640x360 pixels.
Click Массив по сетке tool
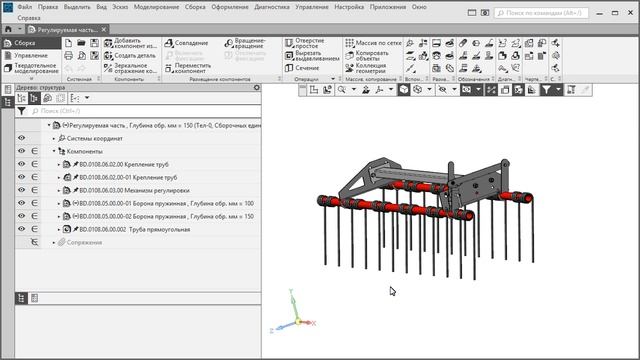tap(373, 43)
